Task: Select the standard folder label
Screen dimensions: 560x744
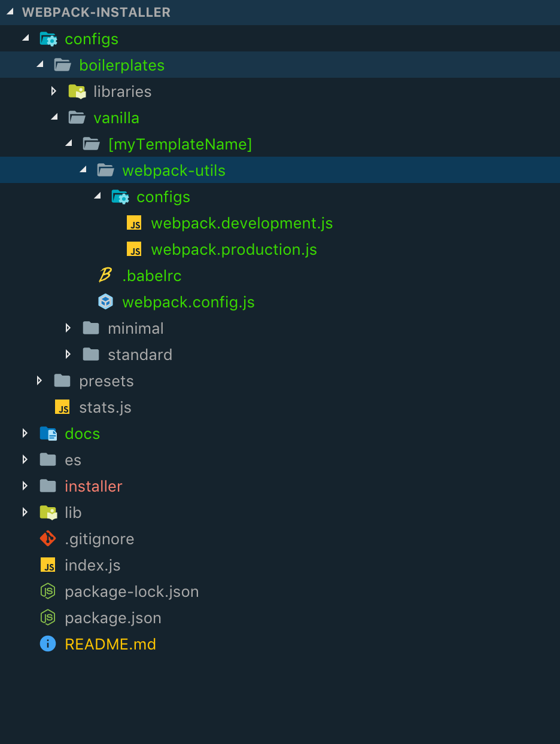Action: [x=140, y=355]
